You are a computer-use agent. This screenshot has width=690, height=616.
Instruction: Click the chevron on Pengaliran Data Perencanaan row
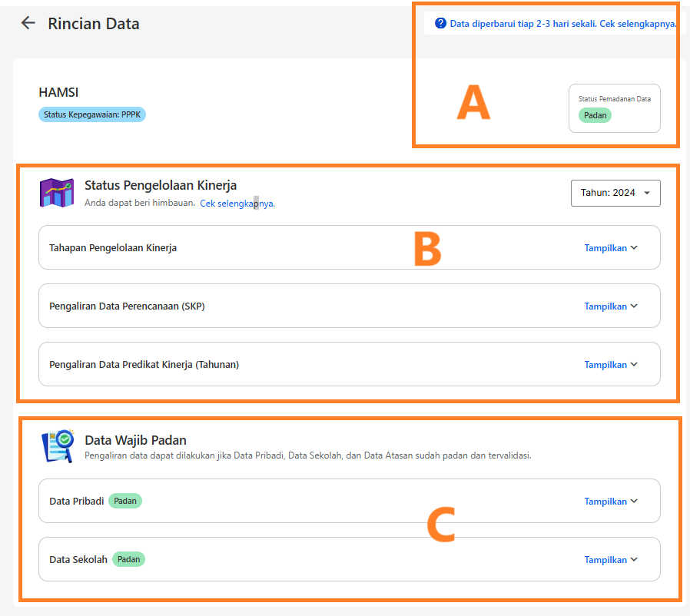point(634,306)
